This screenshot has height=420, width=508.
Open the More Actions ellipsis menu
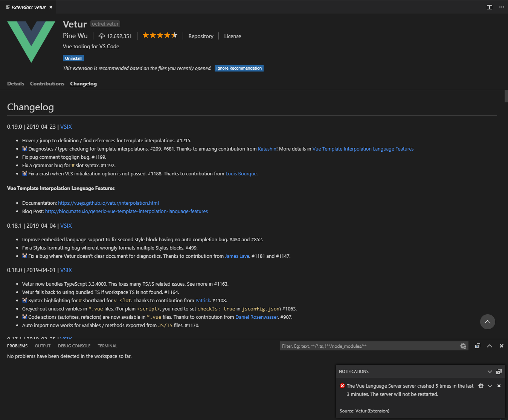[x=502, y=7]
